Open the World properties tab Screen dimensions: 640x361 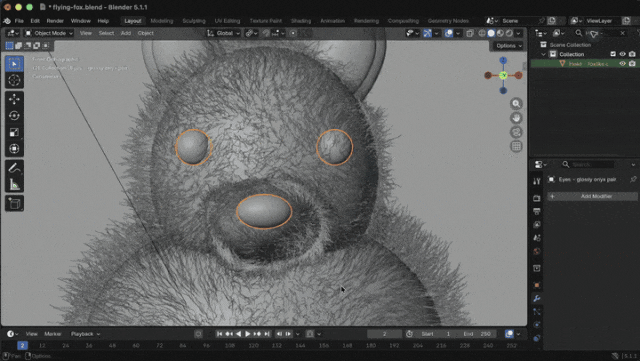click(537, 251)
